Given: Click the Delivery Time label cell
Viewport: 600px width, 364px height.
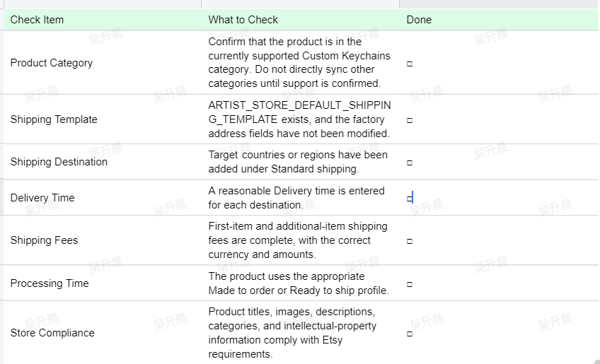Looking at the screenshot, I should pyautogui.click(x=103, y=198).
